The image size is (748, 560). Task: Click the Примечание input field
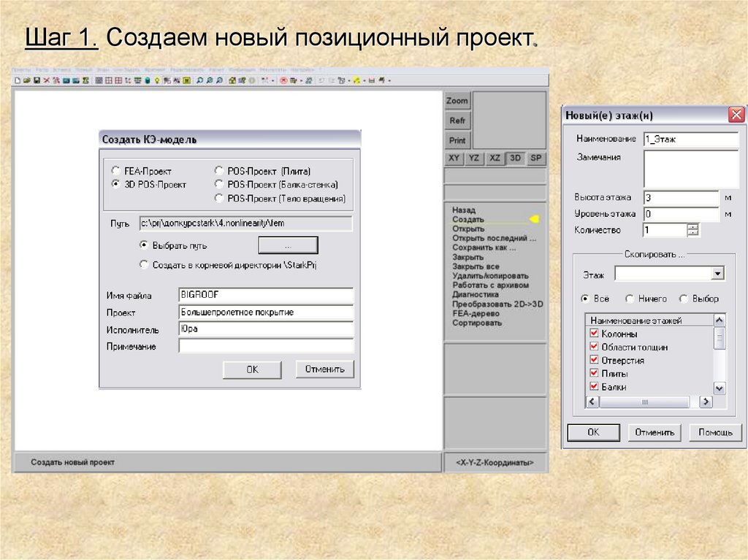click(266, 345)
